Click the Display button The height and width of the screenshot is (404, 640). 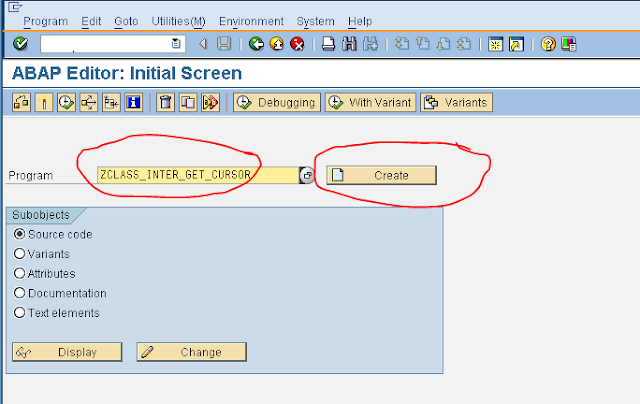pos(67,352)
